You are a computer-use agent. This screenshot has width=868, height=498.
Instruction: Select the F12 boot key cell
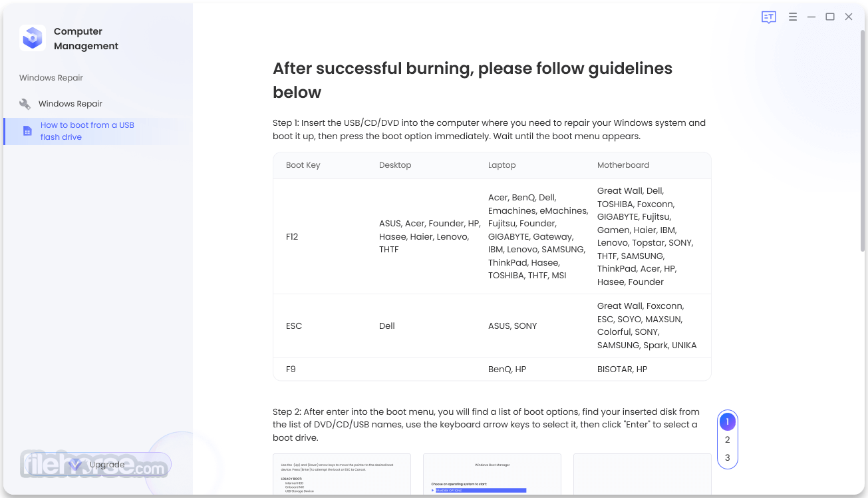tap(292, 236)
